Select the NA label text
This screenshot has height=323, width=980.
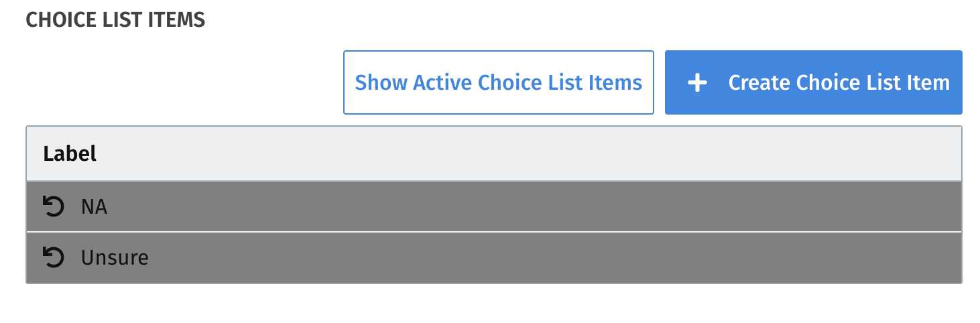click(95, 207)
